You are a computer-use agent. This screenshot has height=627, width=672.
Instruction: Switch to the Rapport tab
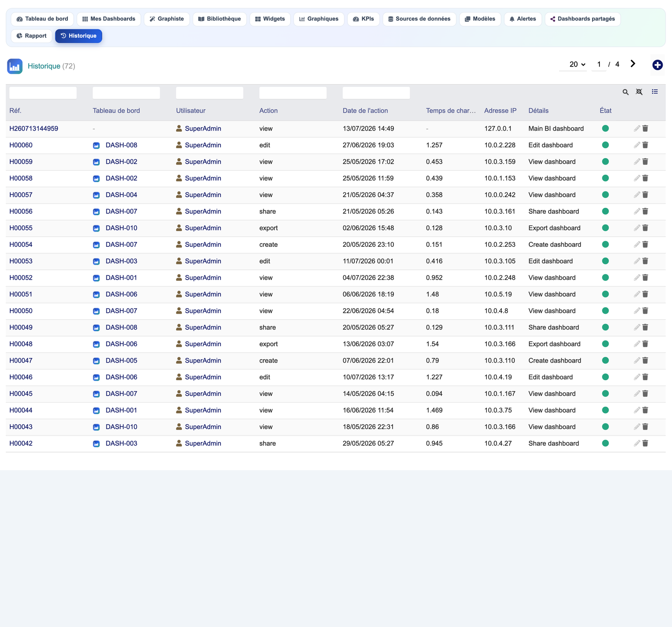[x=32, y=36]
